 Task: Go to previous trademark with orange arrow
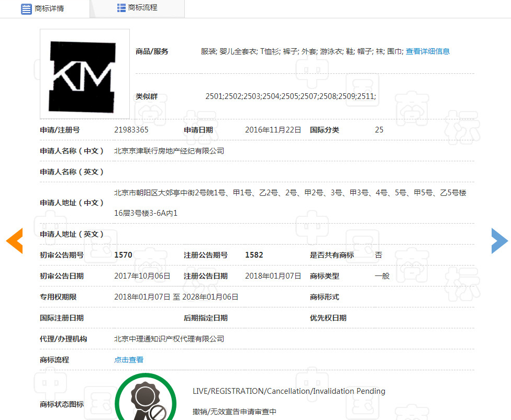[x=14, y=241]
